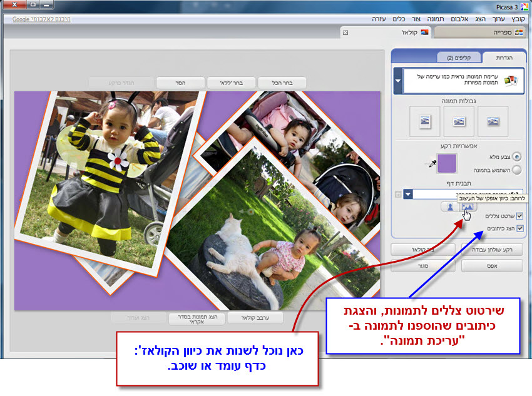Open the collage type dropdown arrow
The width and height of the screenshot is (532, 396).
click(398, 81)
